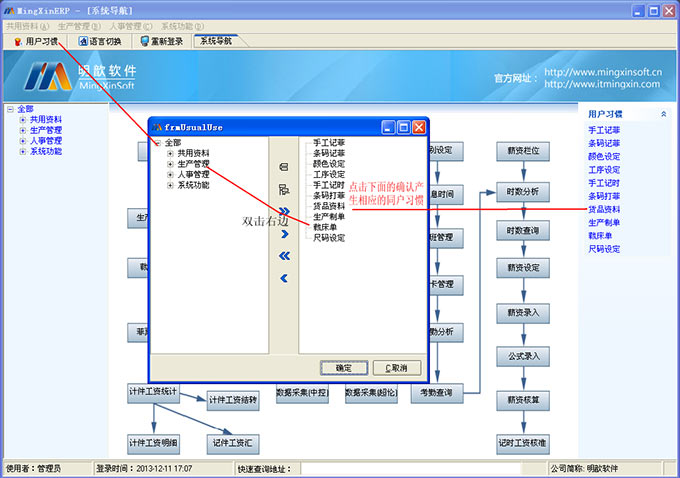The width and height of the screenshot is (680, 478).
Task: Select 裁床单 in dialog's right list
Action: coord(325,227)
